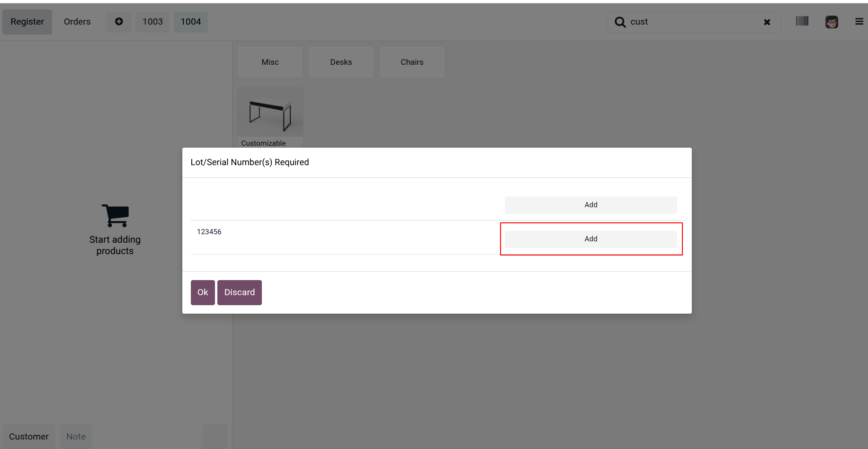Focus the product search field containing cust
Screen dimensions: 868x449
(694, 22)
